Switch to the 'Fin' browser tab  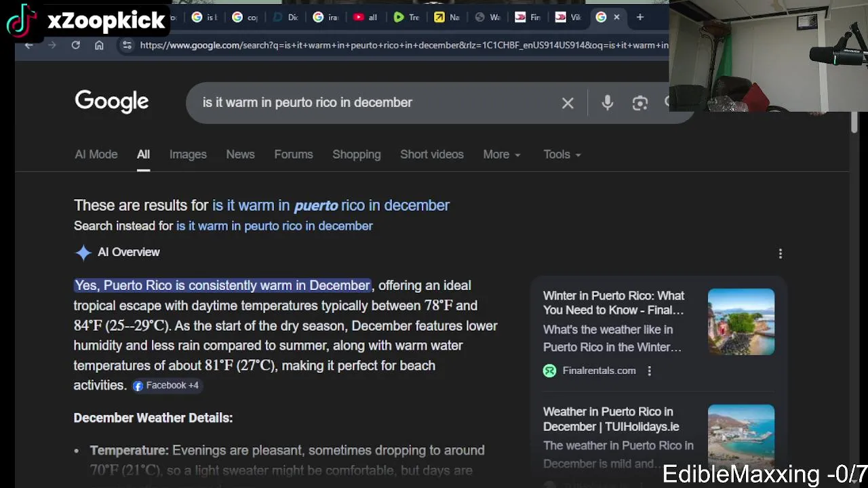(527, 17)
